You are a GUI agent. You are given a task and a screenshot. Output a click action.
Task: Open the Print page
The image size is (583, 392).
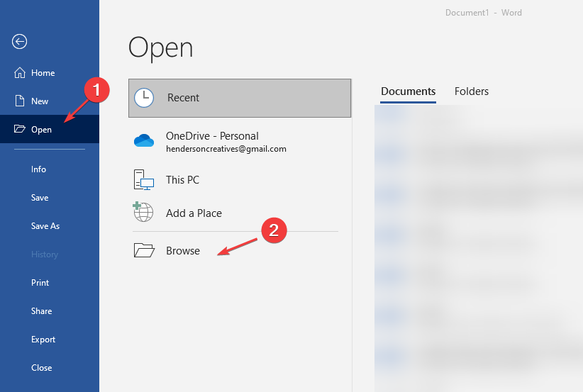pyautogui.click(x=40, y=283)
